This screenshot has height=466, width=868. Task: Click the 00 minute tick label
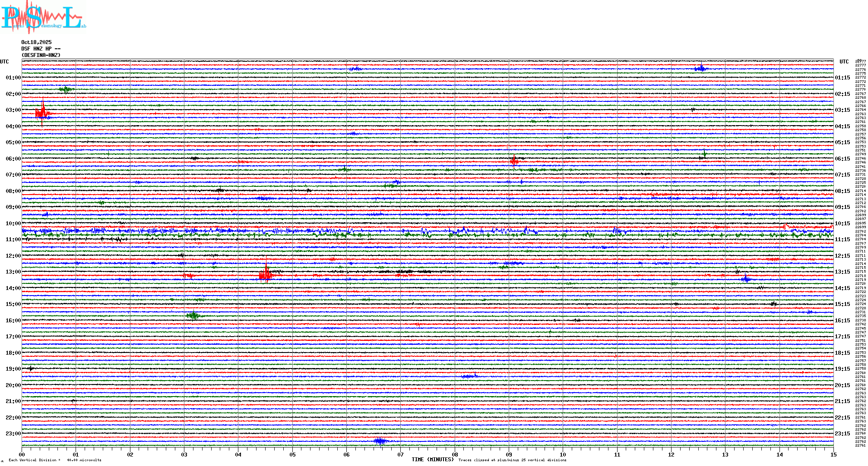[x=22, y=454]
